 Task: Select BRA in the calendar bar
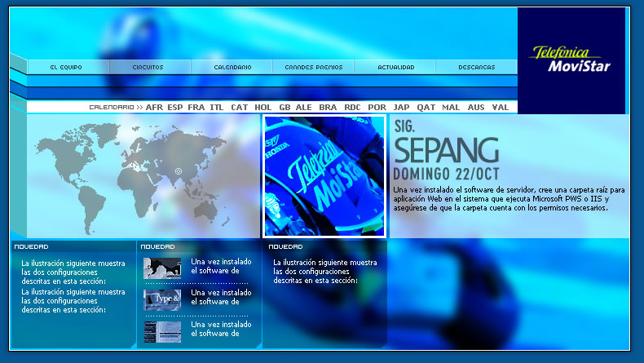coord(328,108)
